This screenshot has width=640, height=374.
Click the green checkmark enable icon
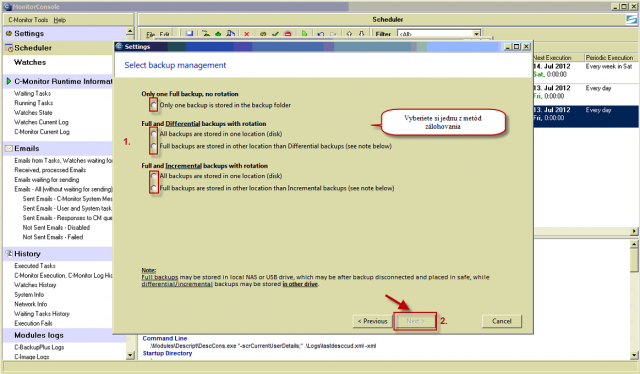pos(276,34)
